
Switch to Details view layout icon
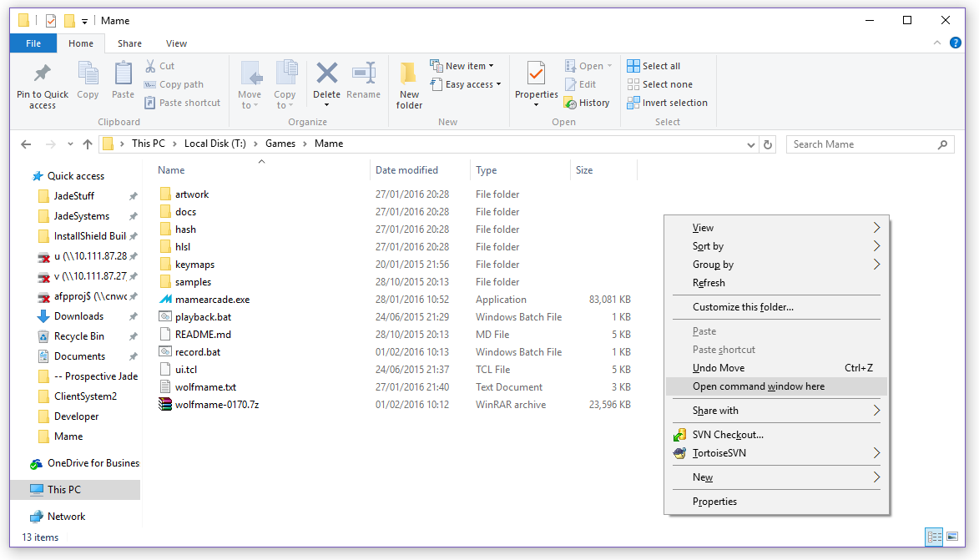[x=934, y=537]
